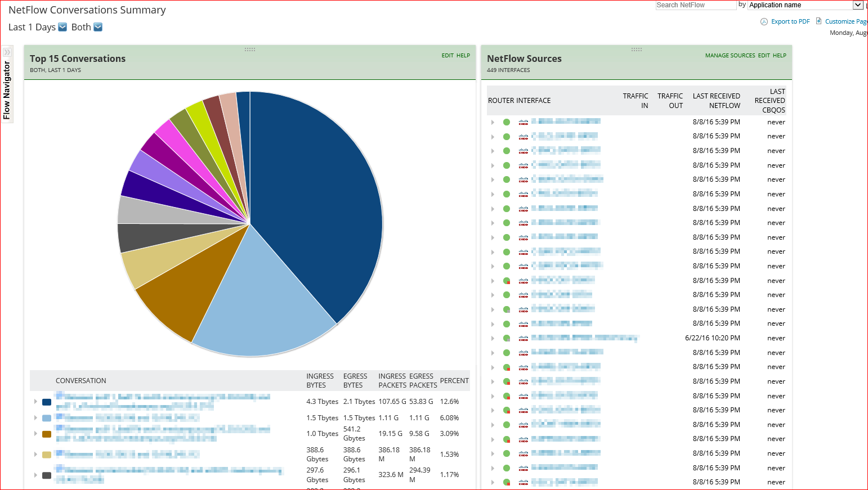868x490 pixels.
Task: Click the PERCENT column header
Action: [x=454, y=381]
